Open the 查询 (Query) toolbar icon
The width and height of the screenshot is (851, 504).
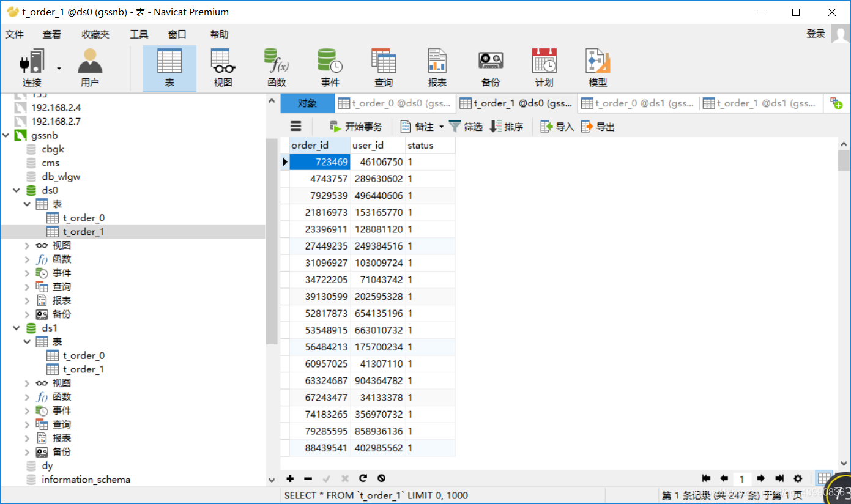(384, 67)
